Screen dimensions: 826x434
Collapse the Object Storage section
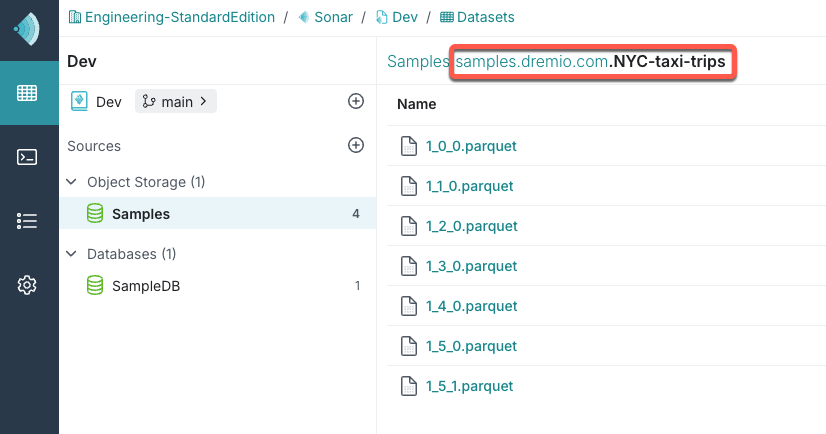(x=72, y=182)
